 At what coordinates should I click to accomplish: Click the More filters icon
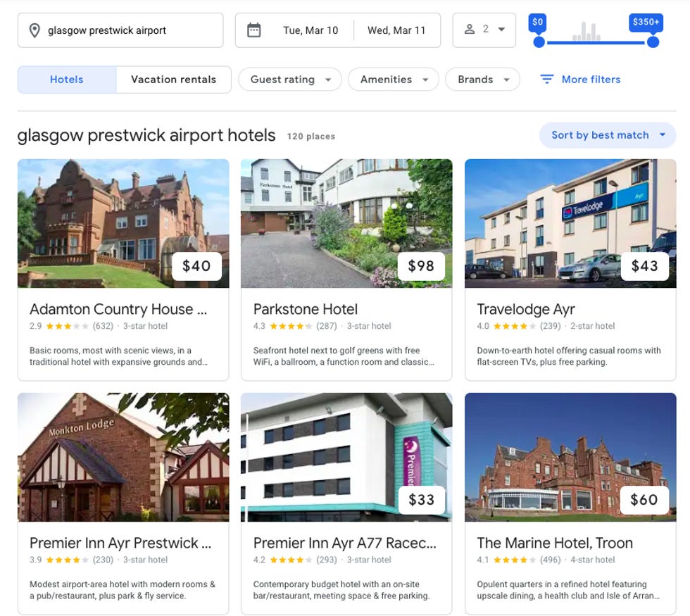click(546, 79)
